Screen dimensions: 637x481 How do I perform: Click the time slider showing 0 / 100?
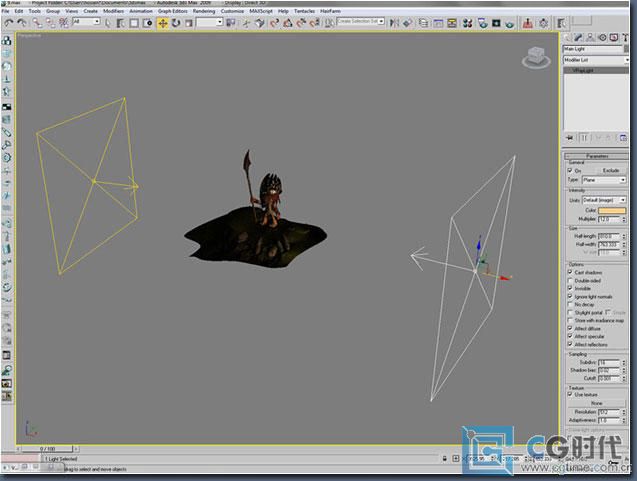coord(48,449)
